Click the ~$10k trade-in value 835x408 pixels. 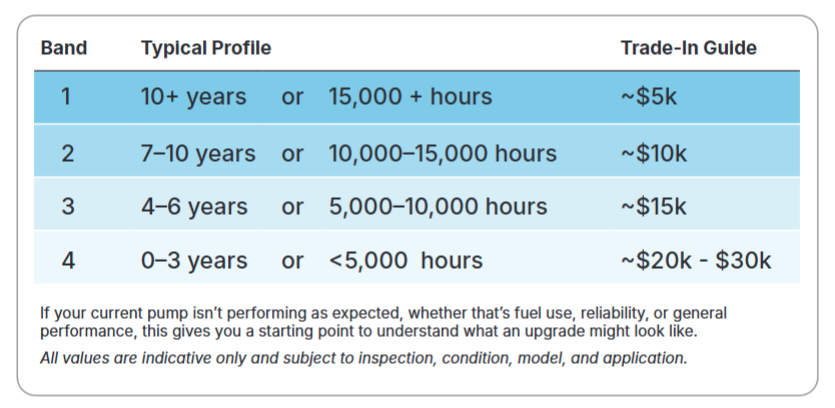point(654,153)
